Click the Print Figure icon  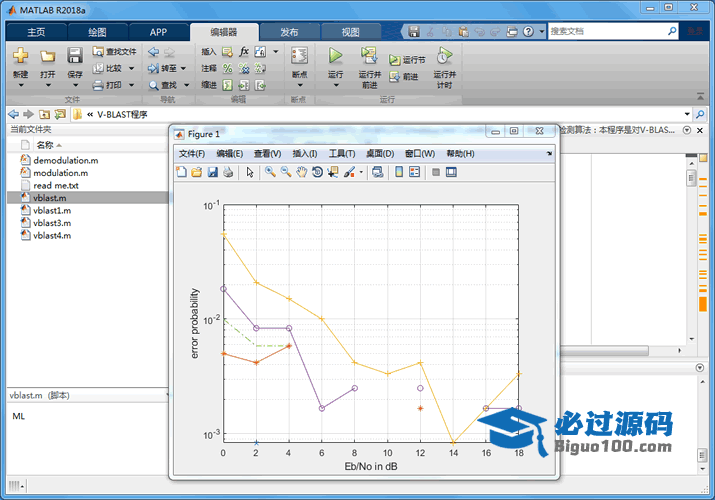coord(227,172)
